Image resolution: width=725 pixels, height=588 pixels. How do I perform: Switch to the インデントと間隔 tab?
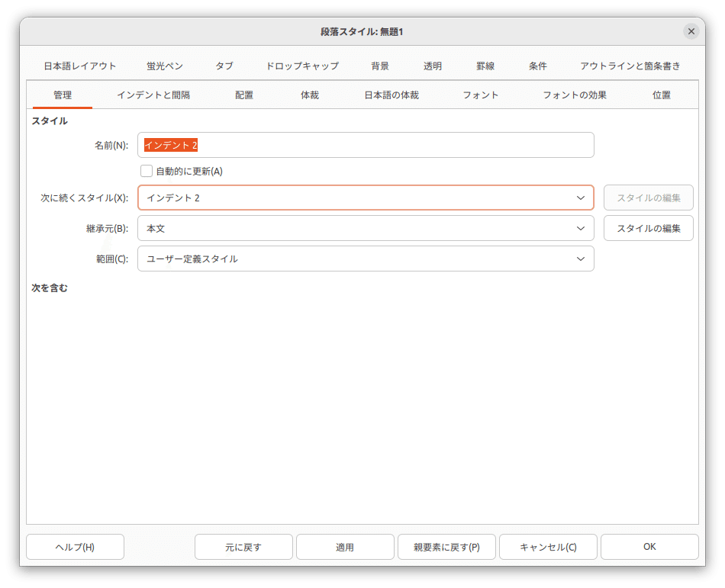click(x=153, y=95)
